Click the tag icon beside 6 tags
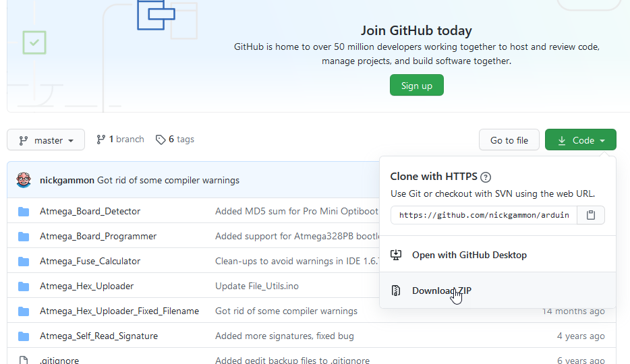 click(x=161, y=140)
